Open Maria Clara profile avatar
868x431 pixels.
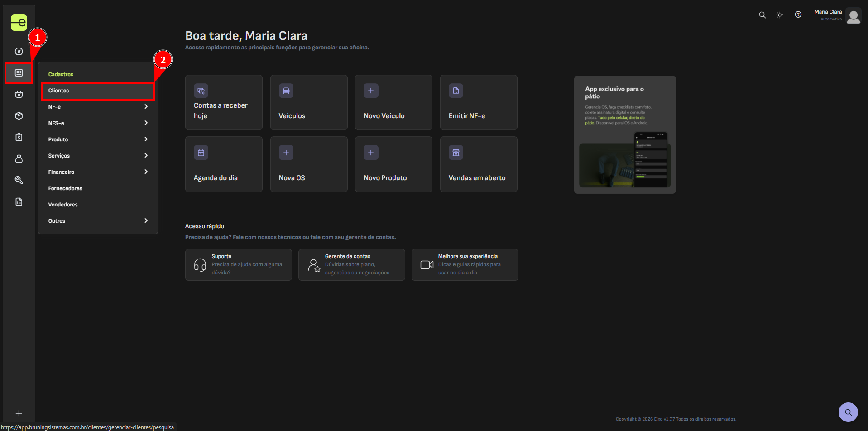point(853,16)
